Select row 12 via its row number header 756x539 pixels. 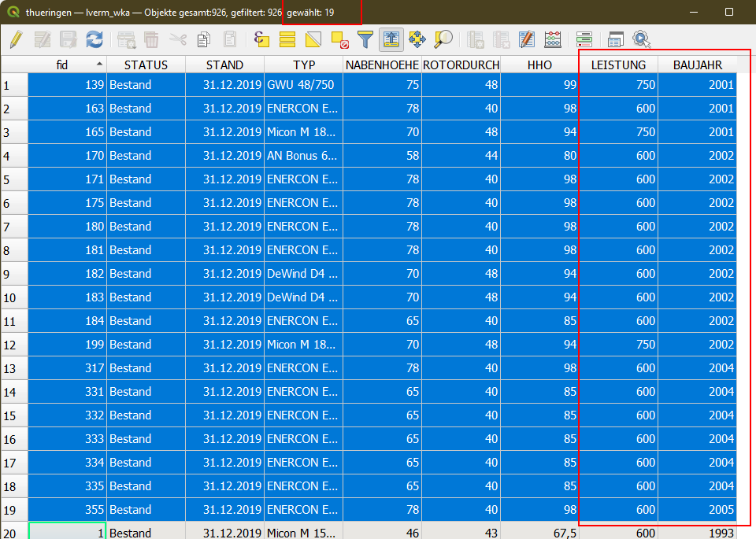[14, 345]
